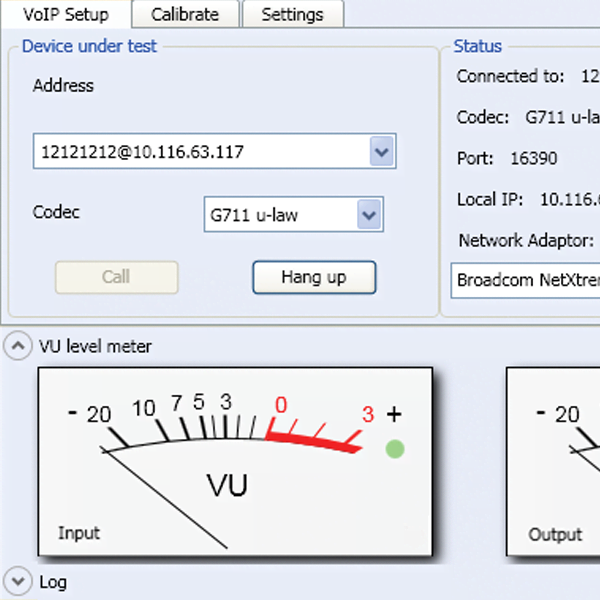The width and height of the screenshot is (600, 600).
Task: Switch to the Calibrate tab
Action: click(185, 14)
